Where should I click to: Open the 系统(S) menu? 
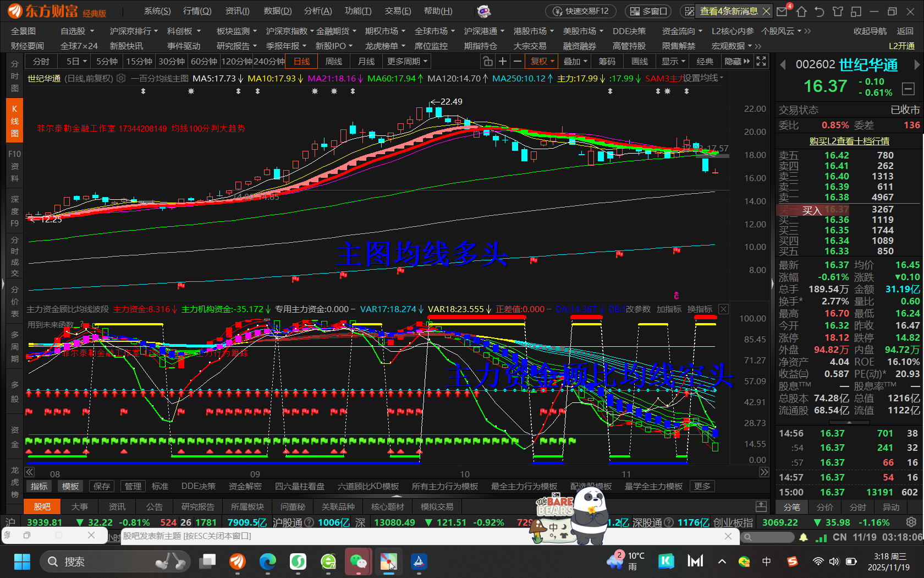click(157, 11)
